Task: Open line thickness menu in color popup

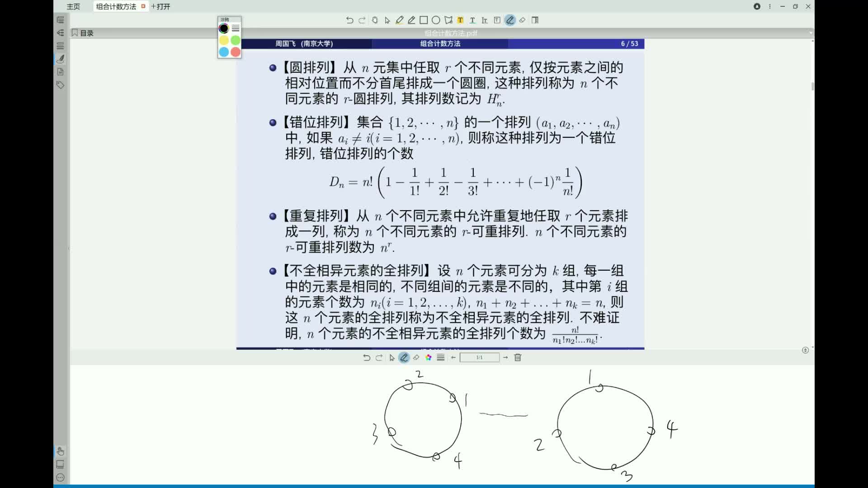Action: (236, 28)
